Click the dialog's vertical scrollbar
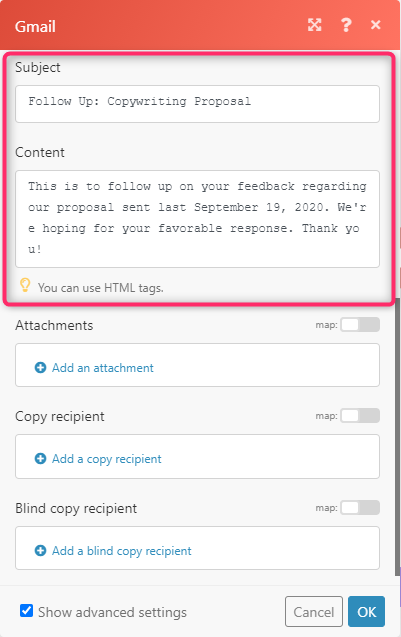Viewport: 401px width, 637px height. click(x=398, y=437)
